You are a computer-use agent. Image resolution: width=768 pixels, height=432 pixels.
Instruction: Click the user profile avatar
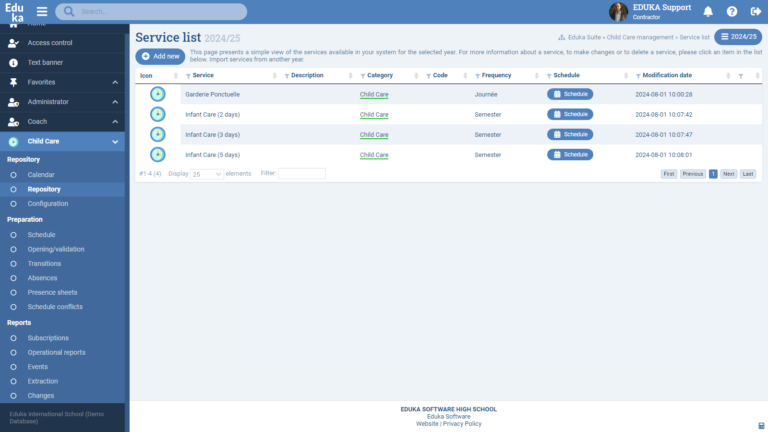click(619, 12)
